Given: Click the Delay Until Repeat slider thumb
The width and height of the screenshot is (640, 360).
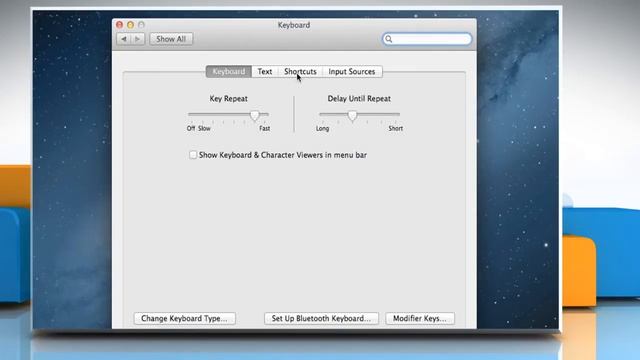Looking at the screenshot, I should [353, 116].
